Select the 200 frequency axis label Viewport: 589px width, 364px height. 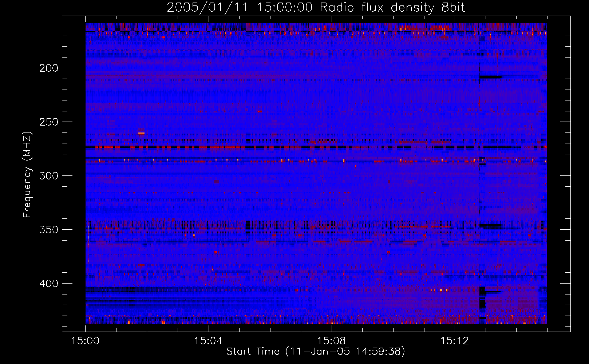tap(49, 68)
